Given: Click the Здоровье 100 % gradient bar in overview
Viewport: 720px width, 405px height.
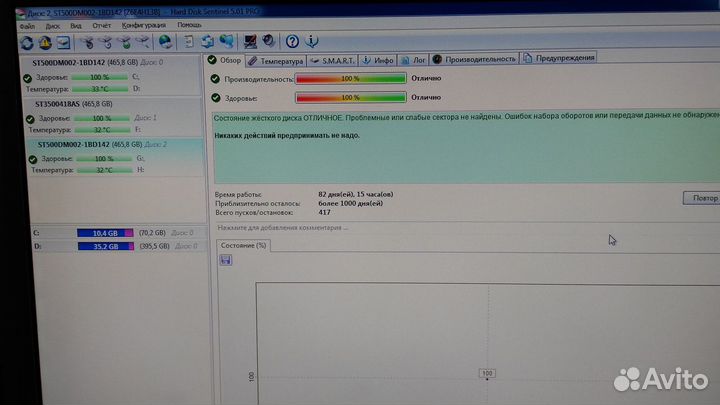Looking at the screenshot, I should [351, 97].
